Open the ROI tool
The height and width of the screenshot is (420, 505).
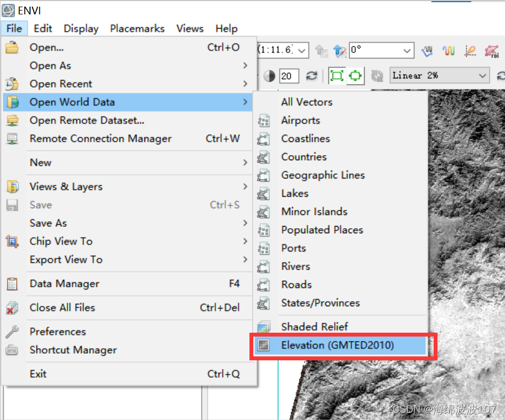pos(492,51)
